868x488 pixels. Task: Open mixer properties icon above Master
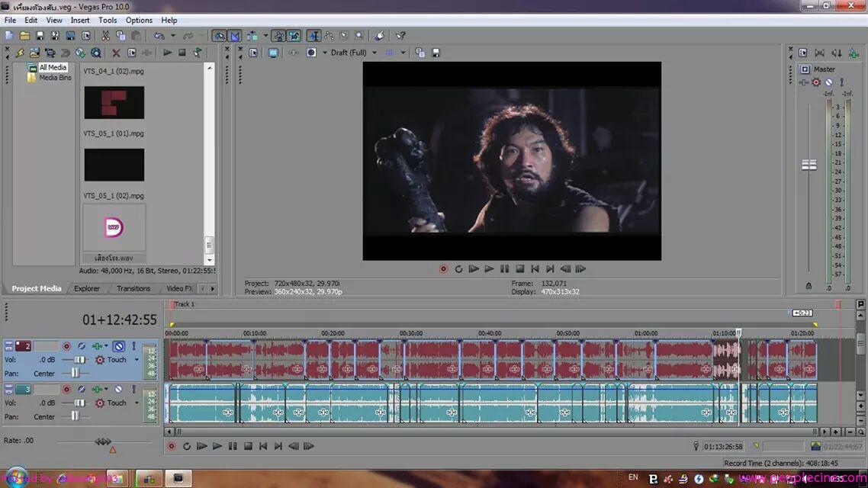point(802,53)
